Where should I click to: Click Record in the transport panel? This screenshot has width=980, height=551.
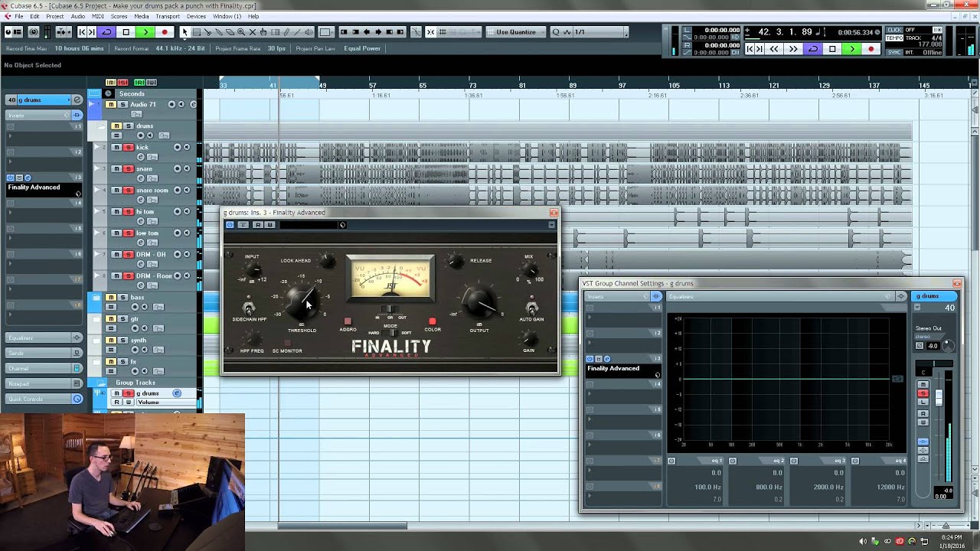pyautogui.click(x=871, y=49)
